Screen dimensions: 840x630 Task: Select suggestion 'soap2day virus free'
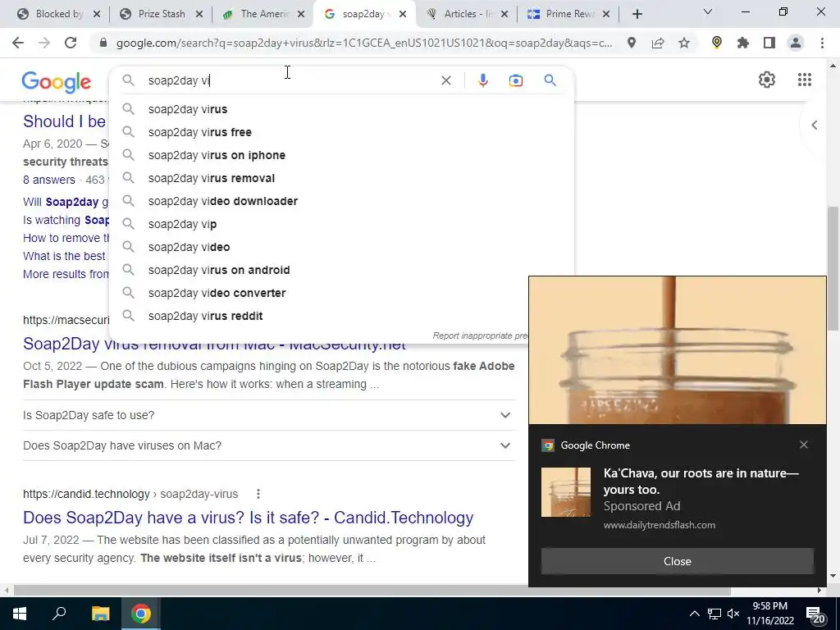coord(341,132)
